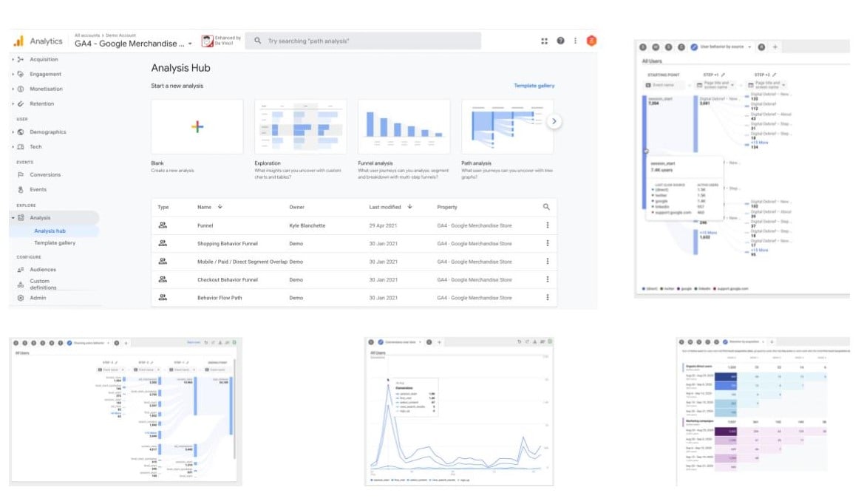Select Analysis hub in the sidebar
Screen dimensions: 864x504
point(50,231)
